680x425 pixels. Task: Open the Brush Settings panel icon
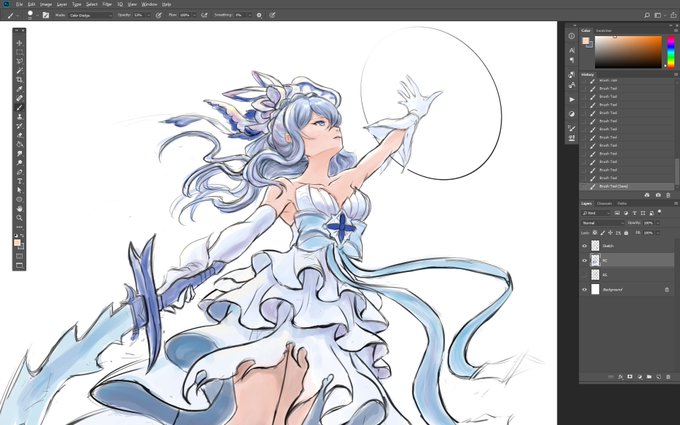click(x=572, y=128)
